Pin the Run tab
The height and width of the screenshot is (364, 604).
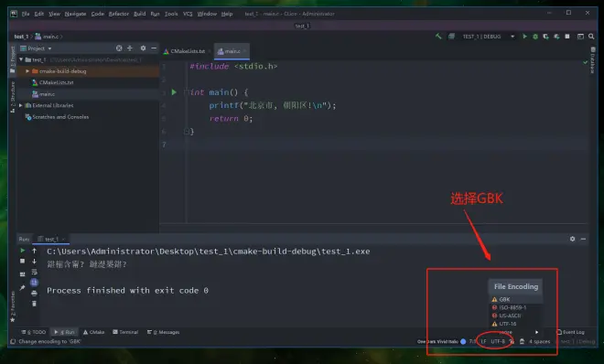22,287
